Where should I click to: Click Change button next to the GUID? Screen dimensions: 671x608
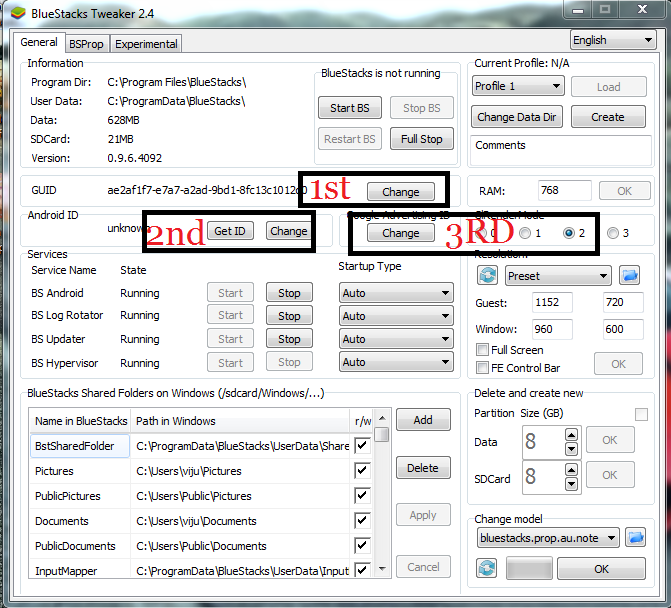(401, 192)
